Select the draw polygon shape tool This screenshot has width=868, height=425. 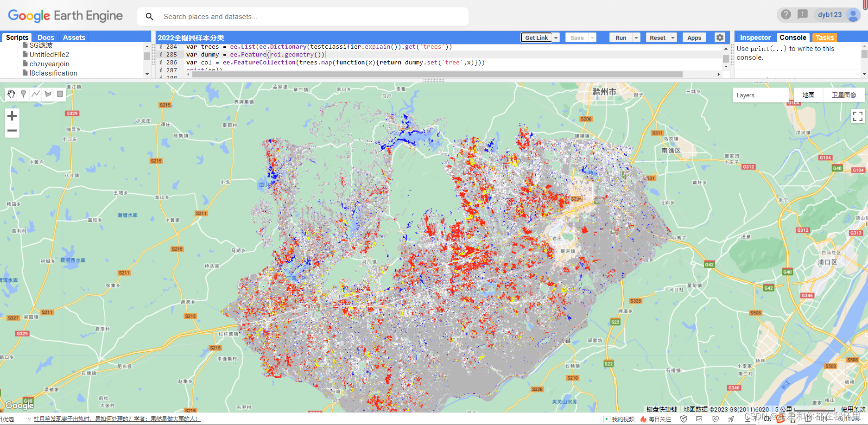[48, 94]
